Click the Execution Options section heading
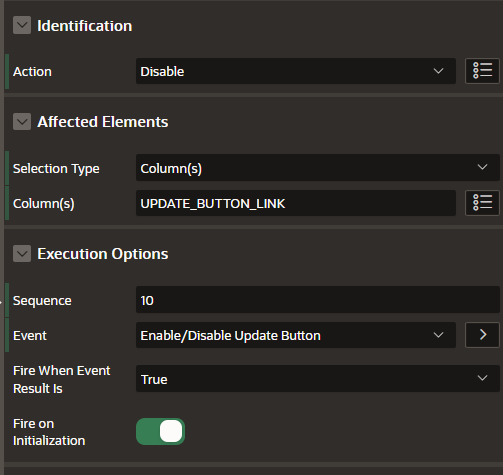503x475 pixels. point(103,254)
